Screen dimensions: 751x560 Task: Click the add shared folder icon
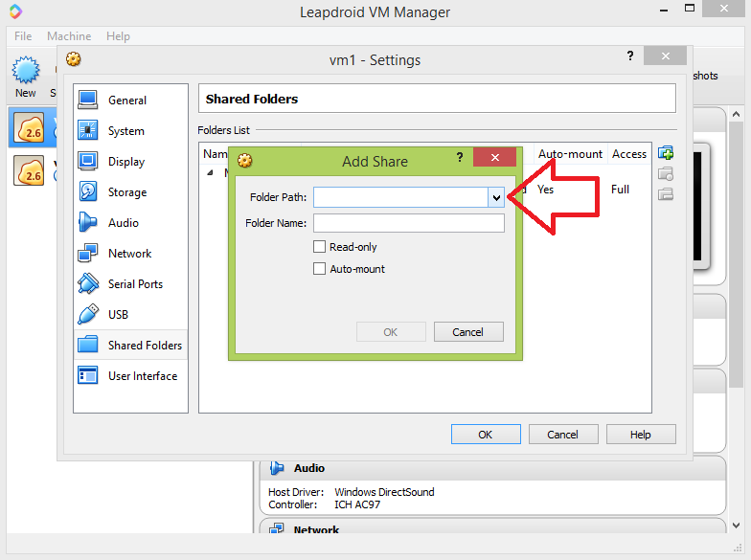click(x=665, y=153)
